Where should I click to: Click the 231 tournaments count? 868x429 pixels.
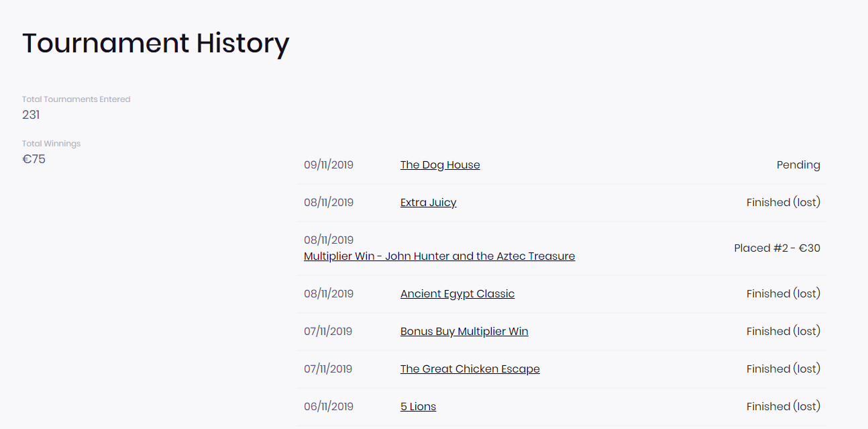31,115
